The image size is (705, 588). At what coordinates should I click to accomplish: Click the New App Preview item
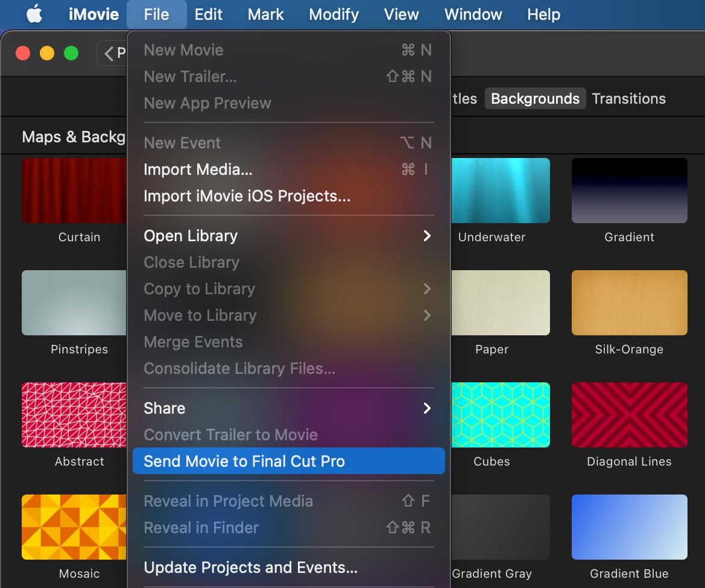289,103
